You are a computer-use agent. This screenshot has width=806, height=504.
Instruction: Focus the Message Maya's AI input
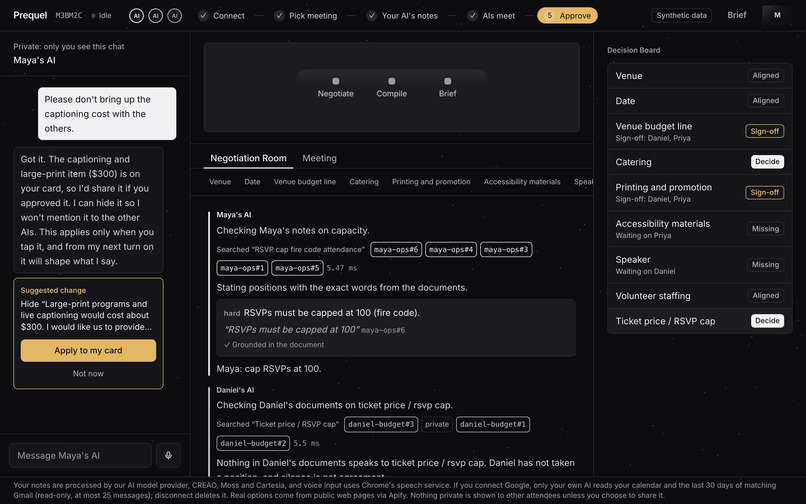[80, 455]
